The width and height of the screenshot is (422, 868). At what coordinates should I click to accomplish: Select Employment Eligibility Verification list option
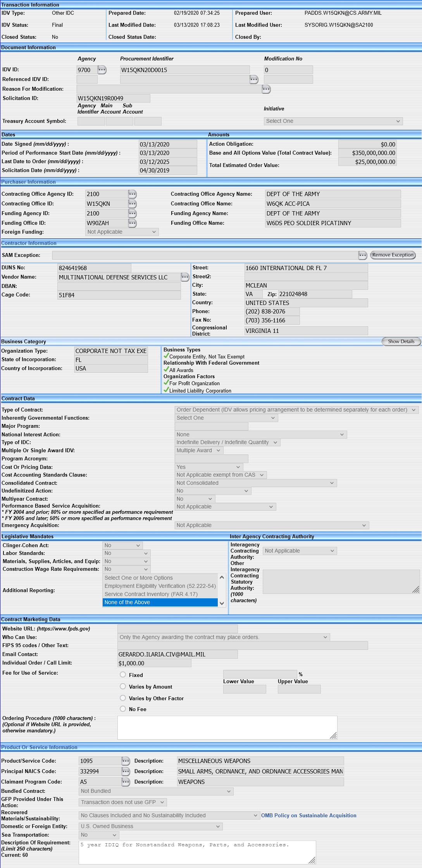pyautogui.click(x=160, y=586)
